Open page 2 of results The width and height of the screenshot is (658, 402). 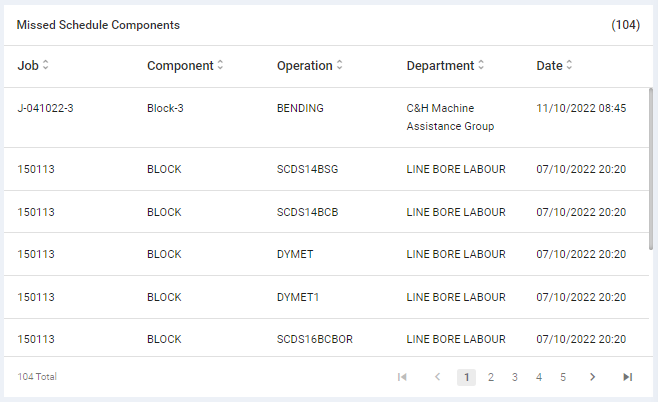tap(491, 377)
